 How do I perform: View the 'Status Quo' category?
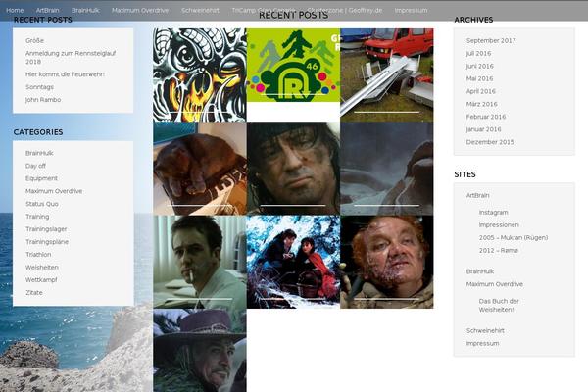pos(42,204)
